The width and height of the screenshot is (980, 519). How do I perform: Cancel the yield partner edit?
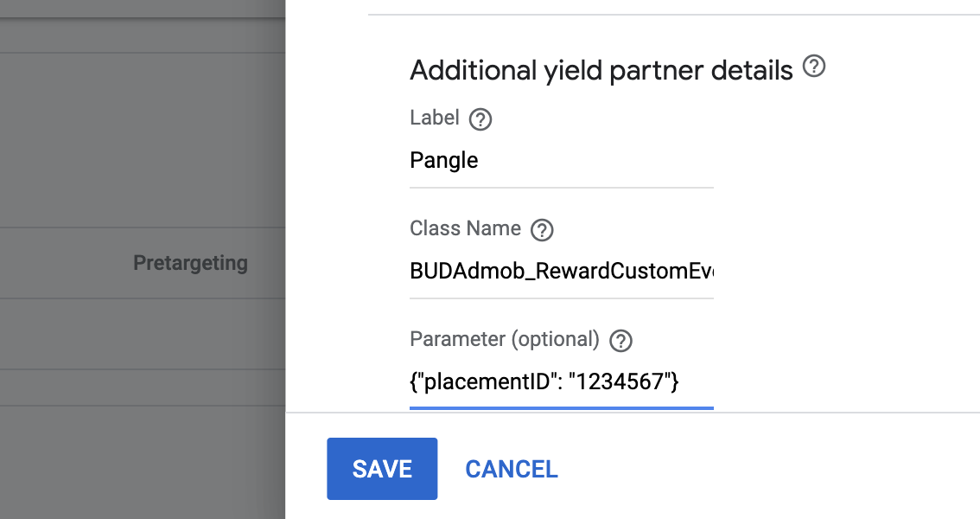click(x=511, y=469)
